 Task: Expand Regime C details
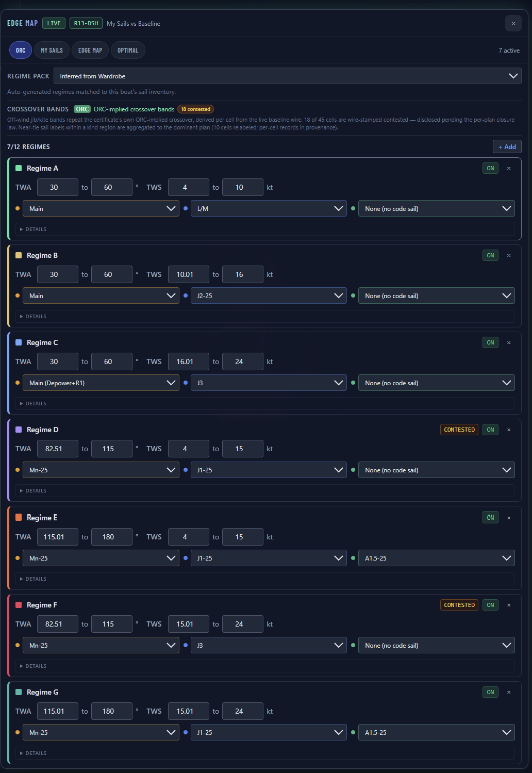click(x=265, y=403)
